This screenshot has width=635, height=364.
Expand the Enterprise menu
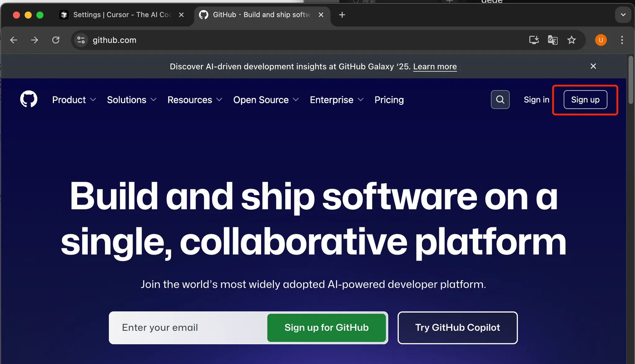coord(337,100)
